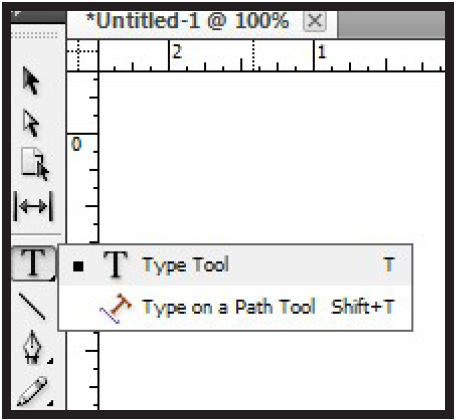
Task: Close the Untitled-1 document tab
Action: click(314, 22)
